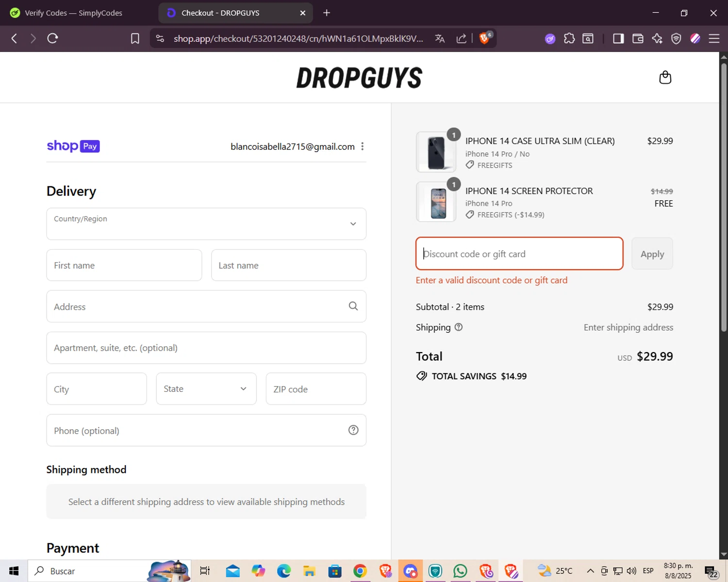
Task: Show hidden system tray icons chevron
Action: 590,571
